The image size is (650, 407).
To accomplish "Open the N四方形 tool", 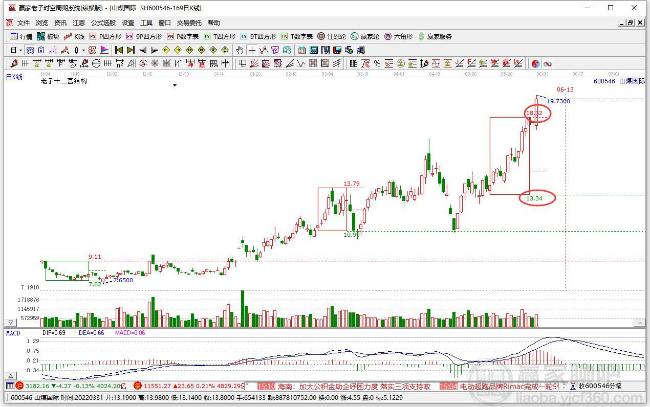I will pos(105,36).
